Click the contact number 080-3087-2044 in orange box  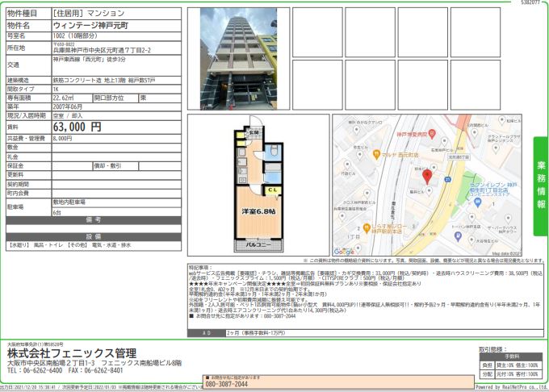click(227, 384)
